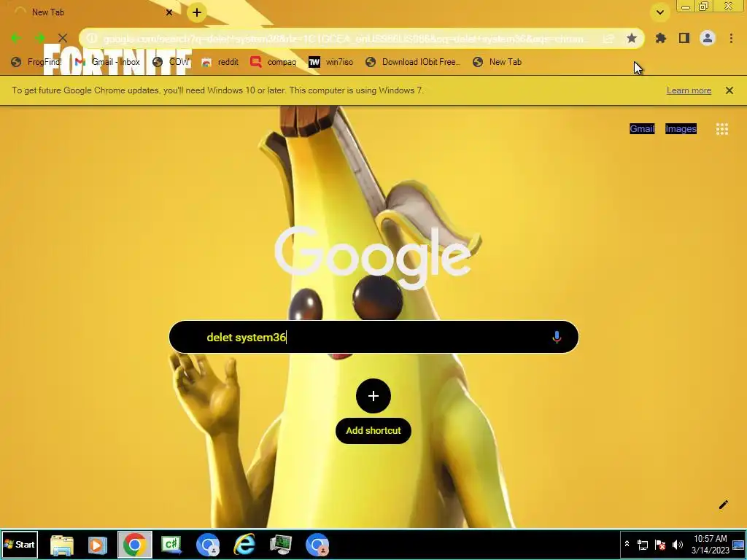Viewport: 747px width, 560px height.
Task: Click the Add shortcut label
Action: [373, 430]
